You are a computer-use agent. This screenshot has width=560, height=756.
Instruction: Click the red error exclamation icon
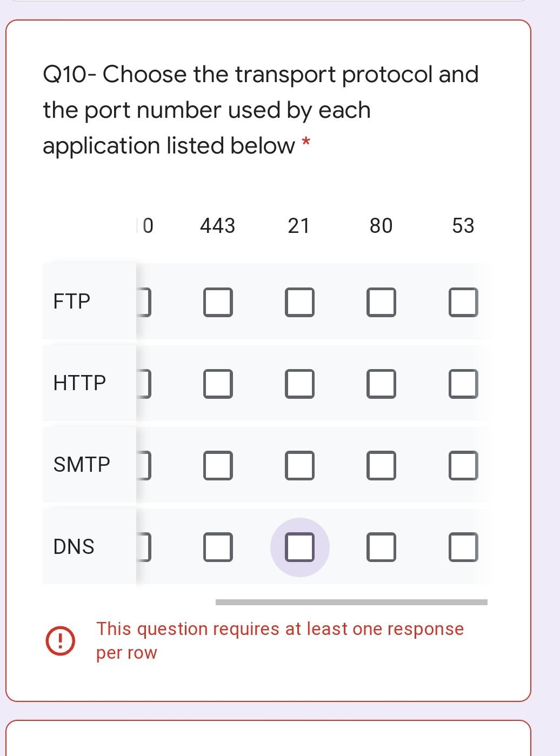[x=61, y=640]
